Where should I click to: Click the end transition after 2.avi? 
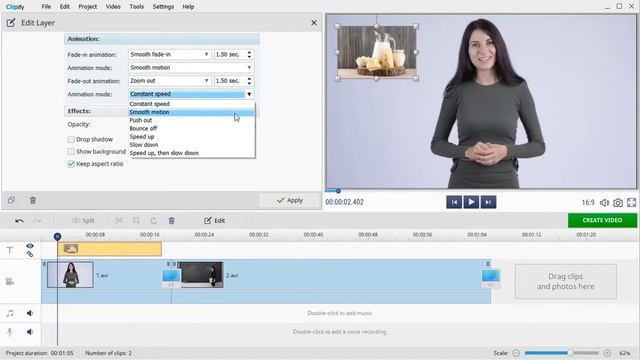click(491, 278)
